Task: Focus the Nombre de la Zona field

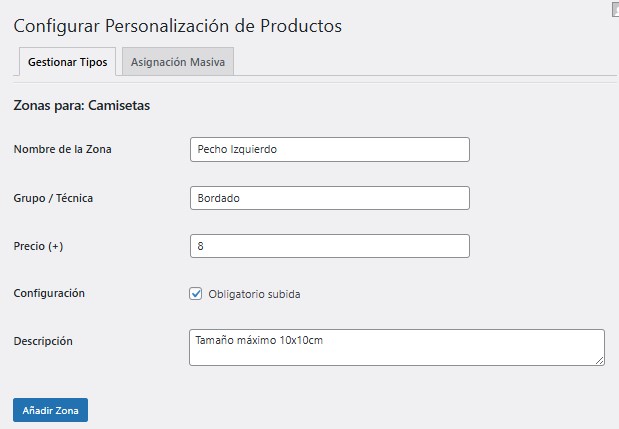Action: [329, 149]
